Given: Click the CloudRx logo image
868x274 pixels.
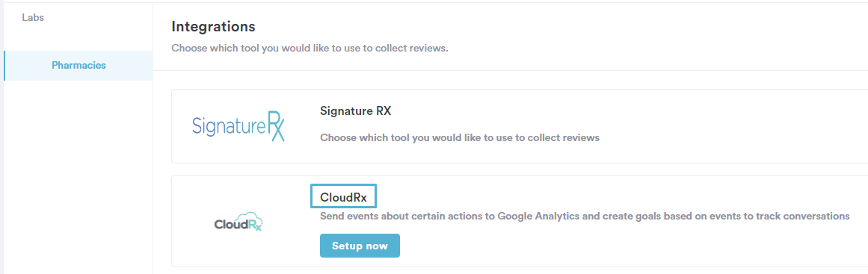Looking at the screenshot, I should pyautogui.click(x=238, y=222).
